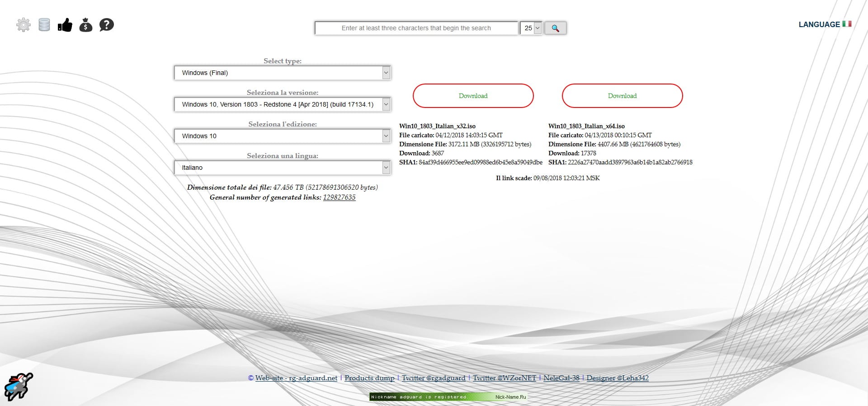Click the Nick-Name.Ru registered banner
Viewport: 868px width, 406px height.
pyautogui.click(x=448, y=397)
